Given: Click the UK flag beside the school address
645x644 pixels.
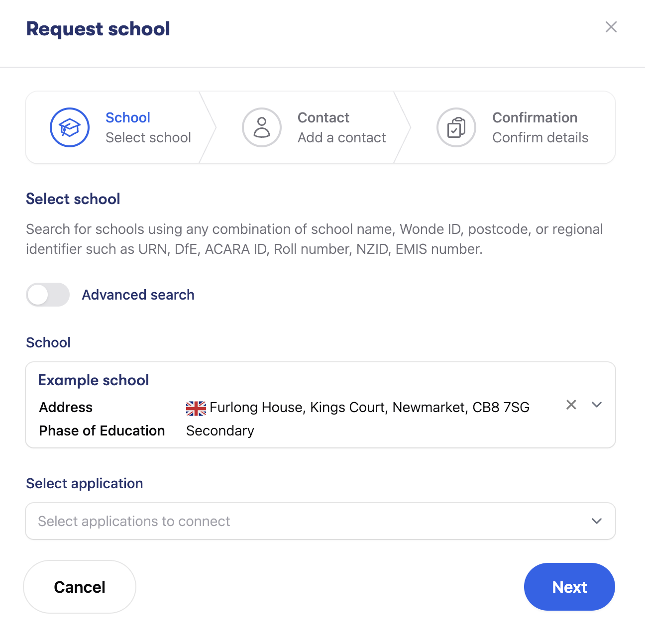Looking at the screenshot, I should (196, 408).
